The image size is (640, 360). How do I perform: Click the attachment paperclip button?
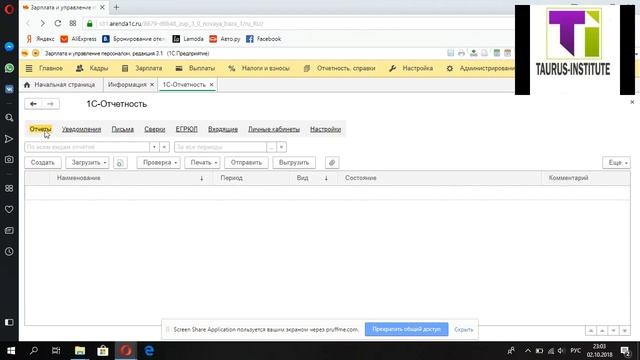tap(332, 162)
